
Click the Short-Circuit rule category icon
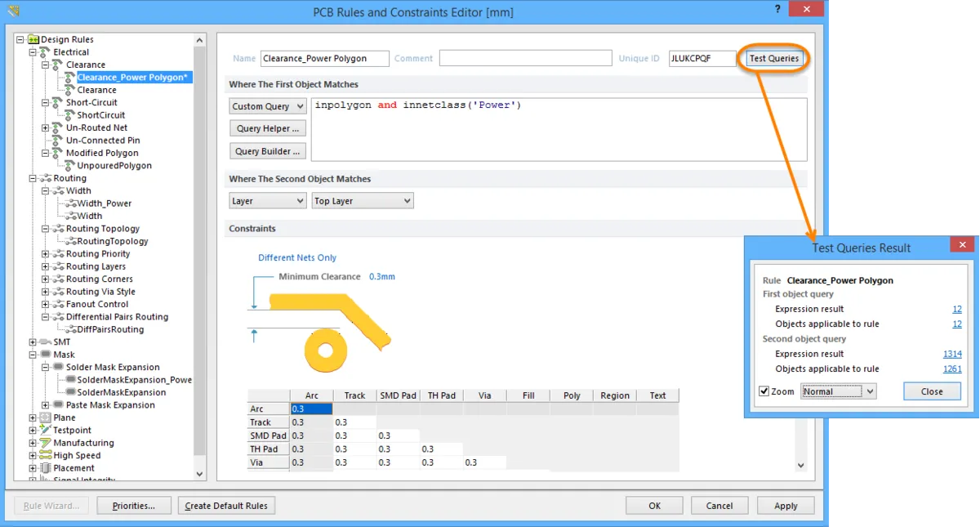pyautogui.click(x=57, y=103)
